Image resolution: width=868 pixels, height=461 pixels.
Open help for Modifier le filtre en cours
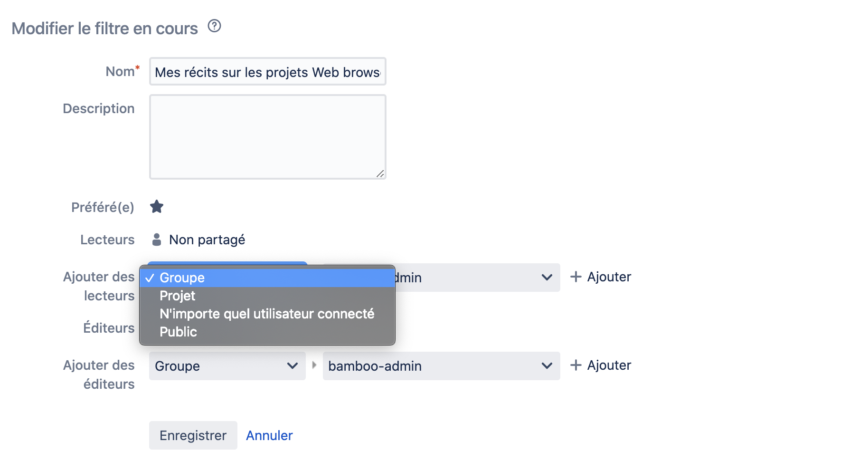coord(215,26)
